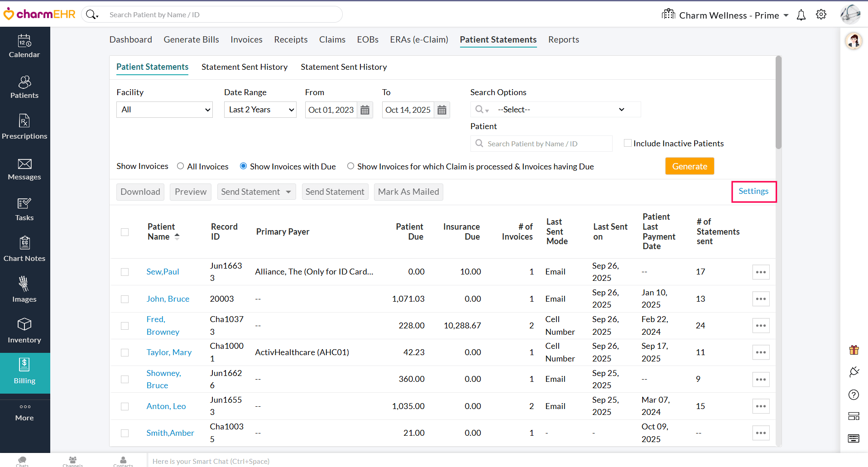Open the Calendar sidebar icon
The height and width of the screenshot is (467, 868).
pos(24,46)
